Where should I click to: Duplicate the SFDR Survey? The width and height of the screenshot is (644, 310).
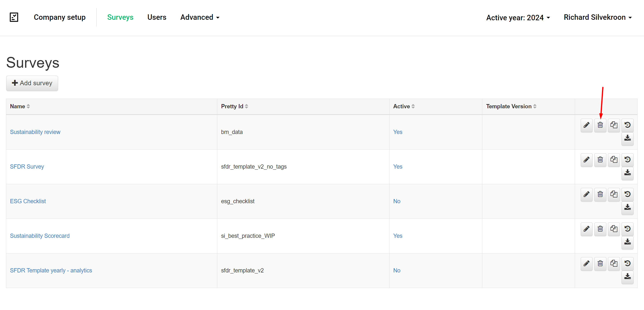click(614, 160)
